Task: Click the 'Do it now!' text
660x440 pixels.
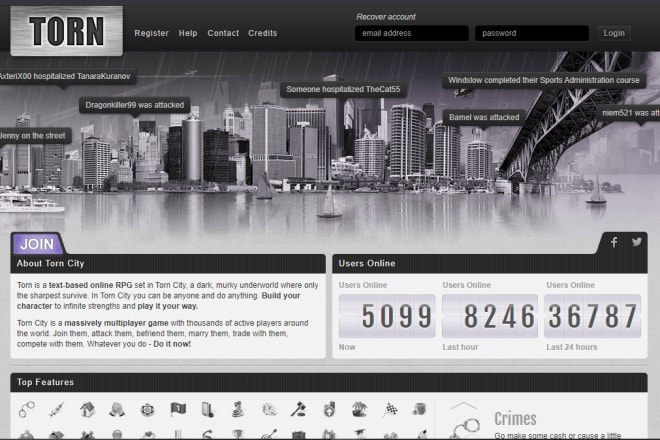Action: click(172, 344)
